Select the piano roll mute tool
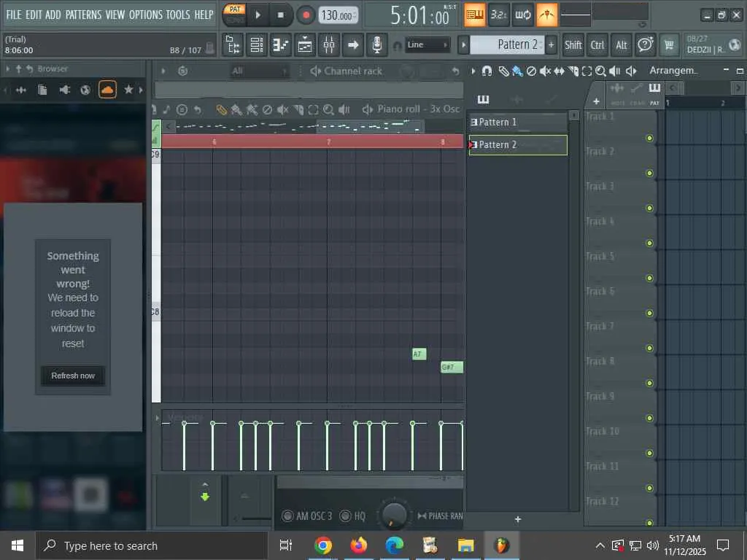The image size is (747, 560). coord(282,110)
